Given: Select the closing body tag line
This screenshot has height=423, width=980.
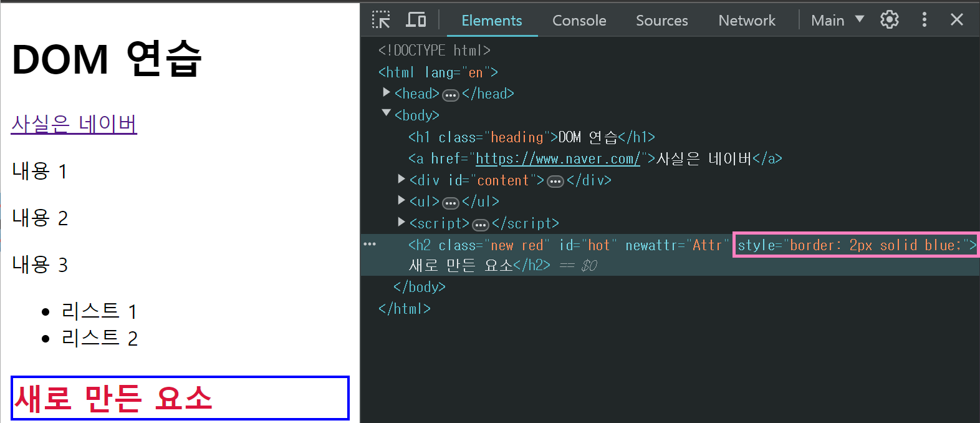Looking at the screenshot, I should click(420, 287).
